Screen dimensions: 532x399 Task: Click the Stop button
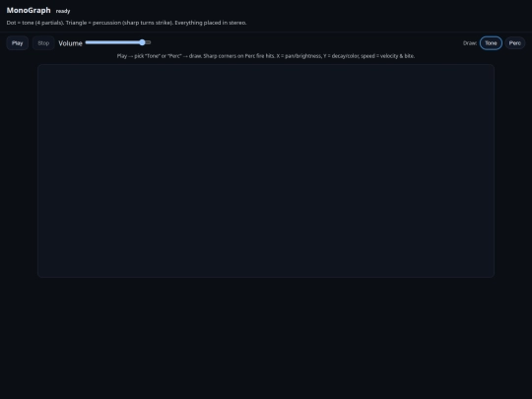pyautogui.click(x=43, y=43)
